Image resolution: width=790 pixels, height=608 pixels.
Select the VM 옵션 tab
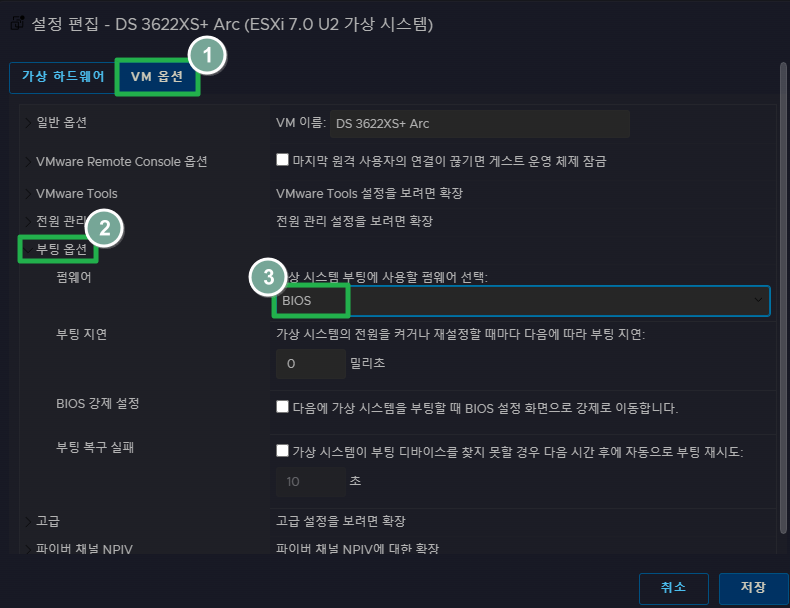pos(157,77)
